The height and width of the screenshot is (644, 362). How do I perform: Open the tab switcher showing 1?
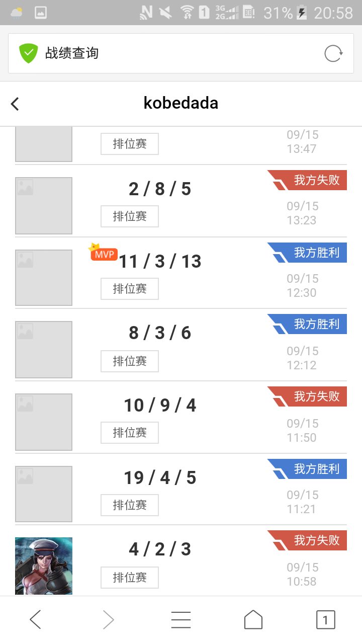326,620
